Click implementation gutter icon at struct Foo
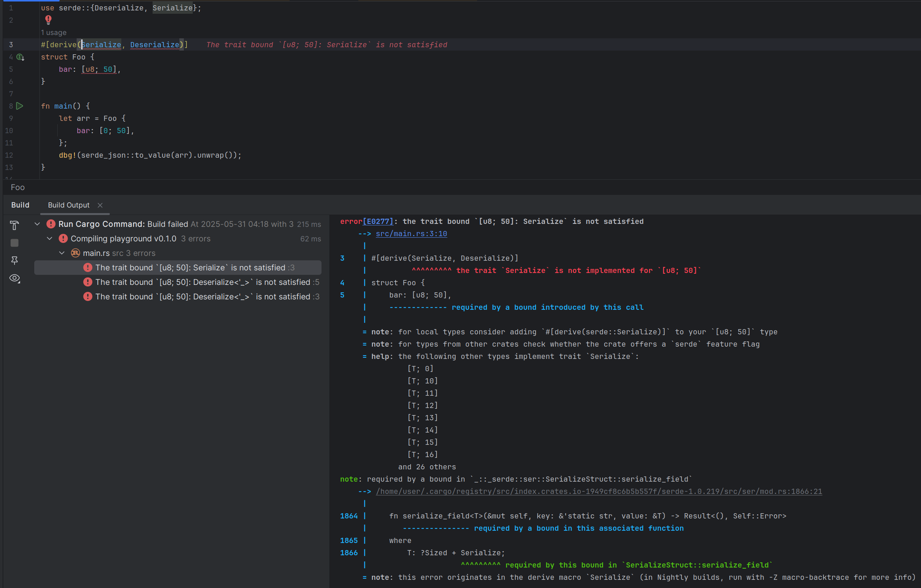Image resolution: width=921 pixels, height=588 pixels. (20, 57)
